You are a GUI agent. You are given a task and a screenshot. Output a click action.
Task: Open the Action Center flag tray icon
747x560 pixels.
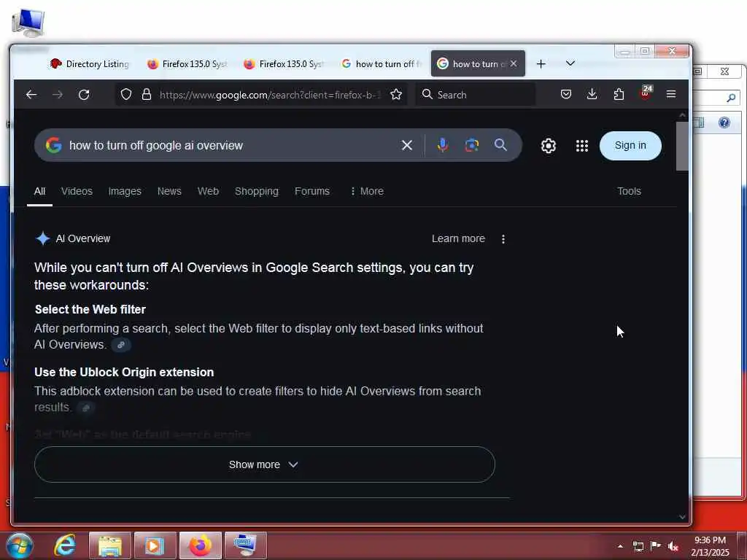656,546
